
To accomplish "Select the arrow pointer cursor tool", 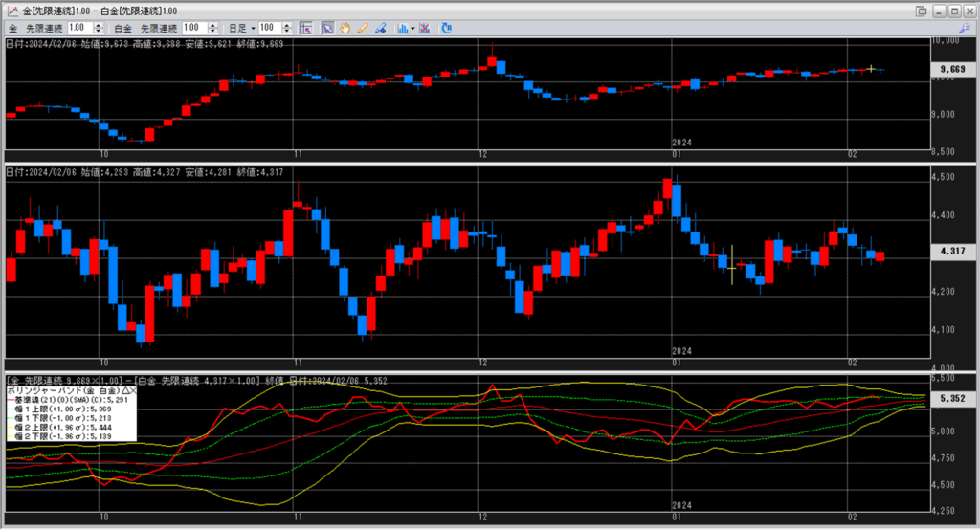I will click(x=327, y=29).
